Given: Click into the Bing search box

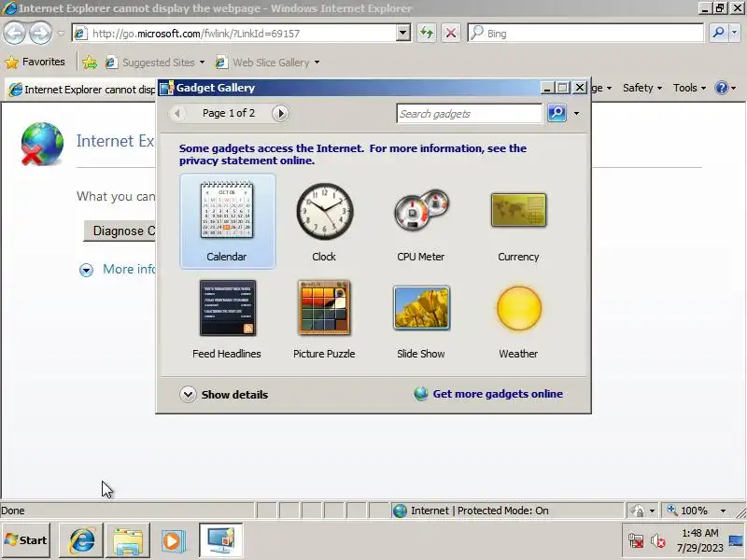Looking at the screenshot, I should click(585, 34).
